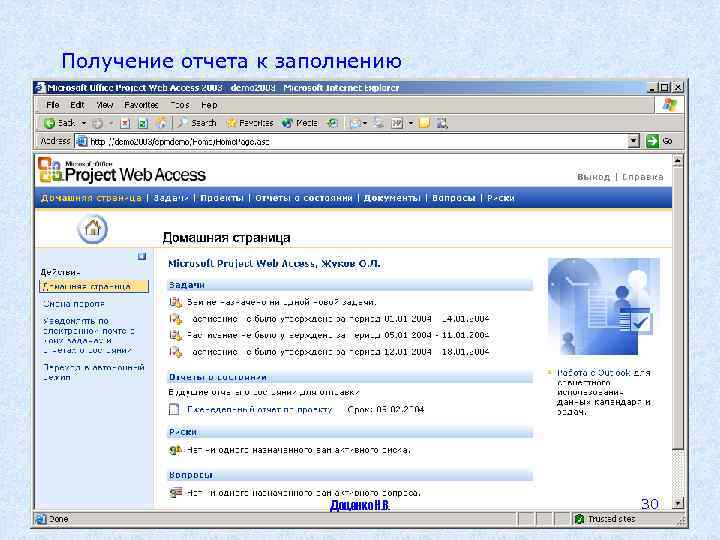The height and width of the screenshot is (540, 720).
Task: Open the Задачи navigation tab
Action: click(171, 198)
